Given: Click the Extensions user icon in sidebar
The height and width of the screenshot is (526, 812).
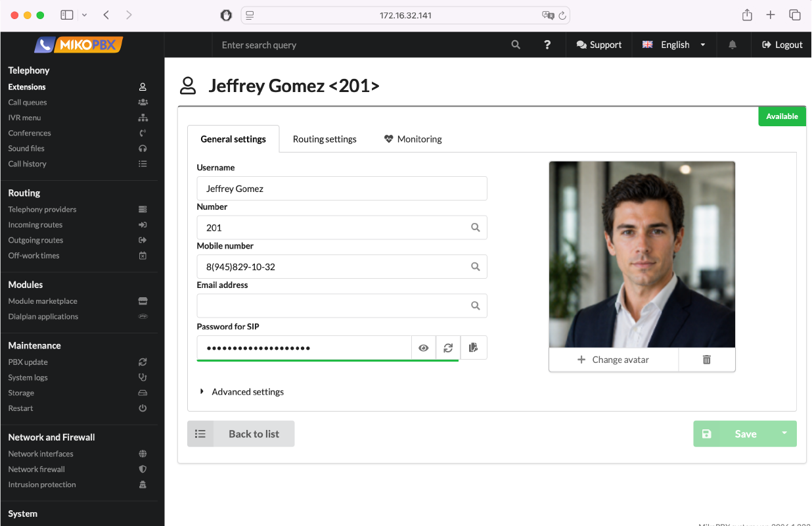Looking at the screenshot, I should [143, 87].
